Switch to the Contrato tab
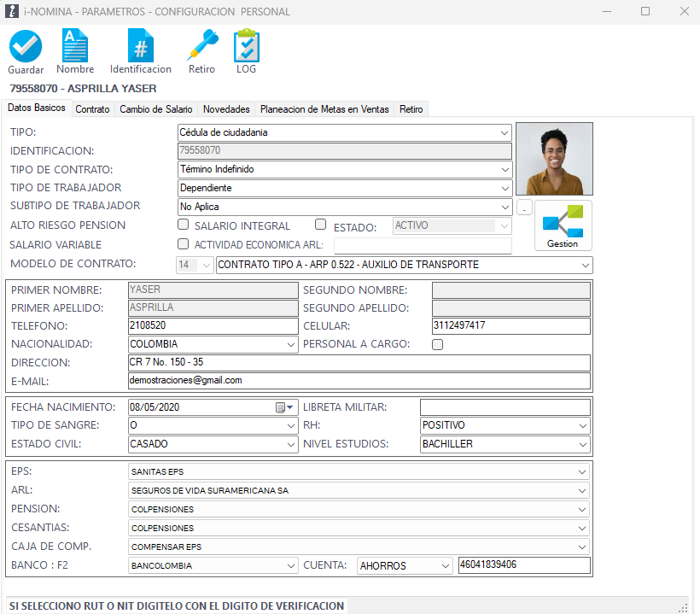 [x=92, y=109]
